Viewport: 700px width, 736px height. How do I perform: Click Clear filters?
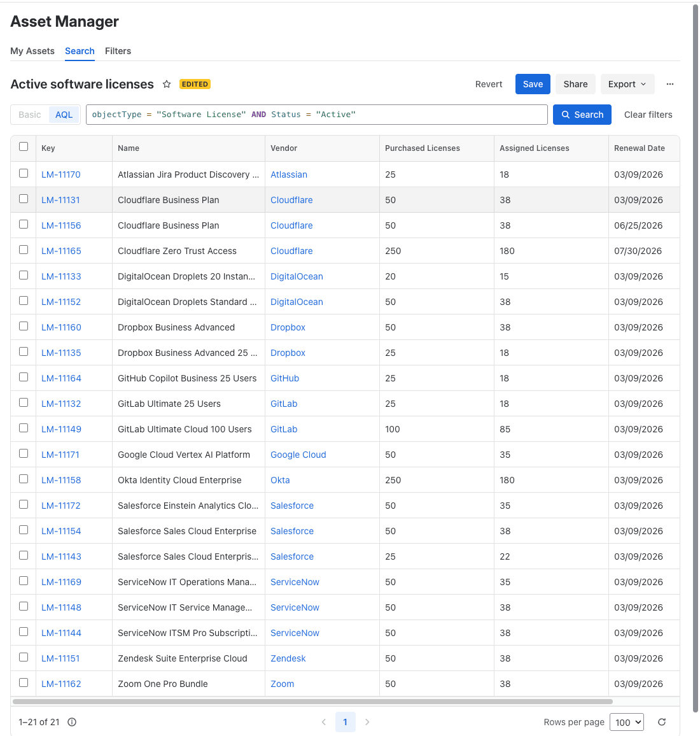point(648,115)
